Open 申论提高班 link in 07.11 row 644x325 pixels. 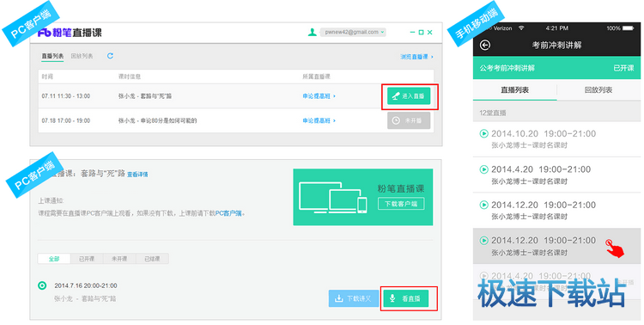pyautogui.click(x=319, y=96)
